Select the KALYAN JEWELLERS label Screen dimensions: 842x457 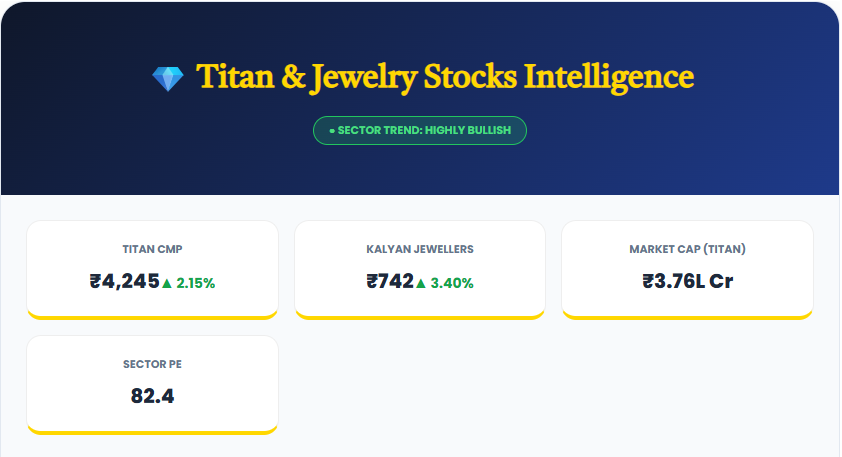click(x=420, y=249)
